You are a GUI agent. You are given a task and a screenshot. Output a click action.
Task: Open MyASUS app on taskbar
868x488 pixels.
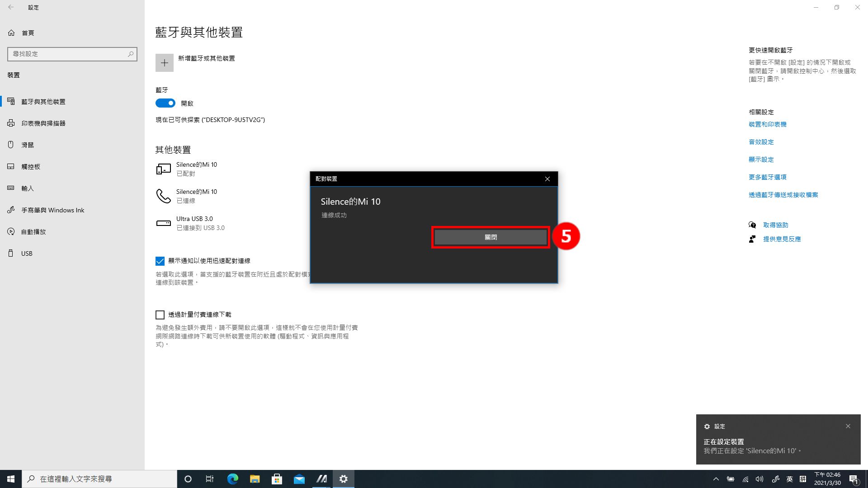pyautogui.click(x=321, y=479)
